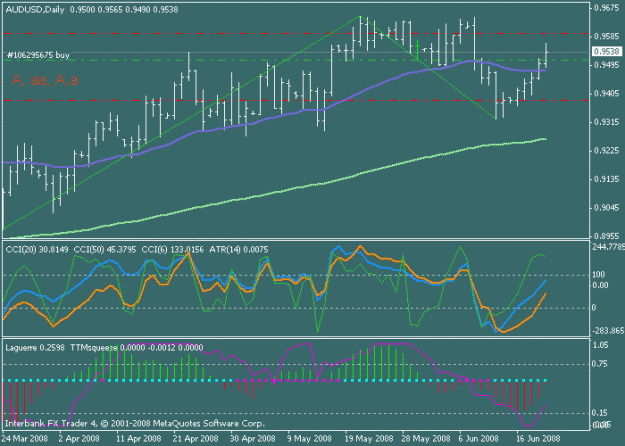This screenshot has height=446, width=625.
Task: Click the 0.75 Laguerre scale value
Action: [x=601, y=364]
